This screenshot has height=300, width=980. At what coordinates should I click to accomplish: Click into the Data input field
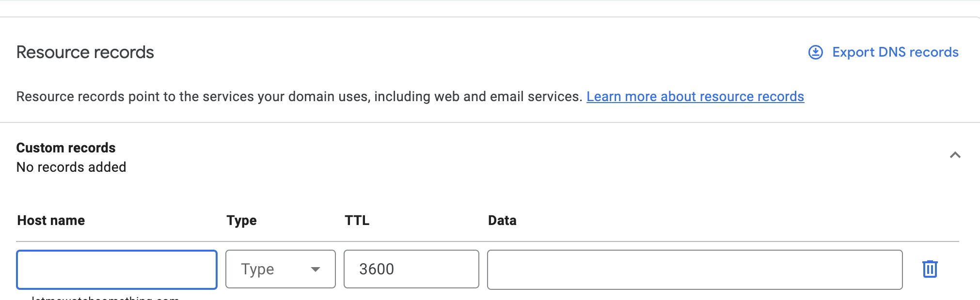tap(695, 270)
